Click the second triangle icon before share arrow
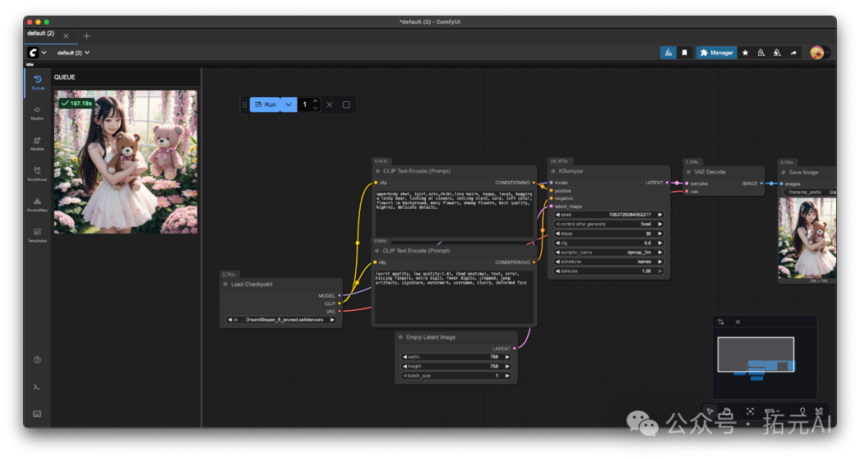 pos(777,53)
